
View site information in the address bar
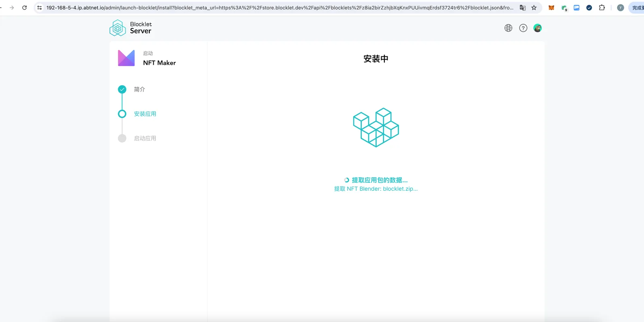coord(39,8)
